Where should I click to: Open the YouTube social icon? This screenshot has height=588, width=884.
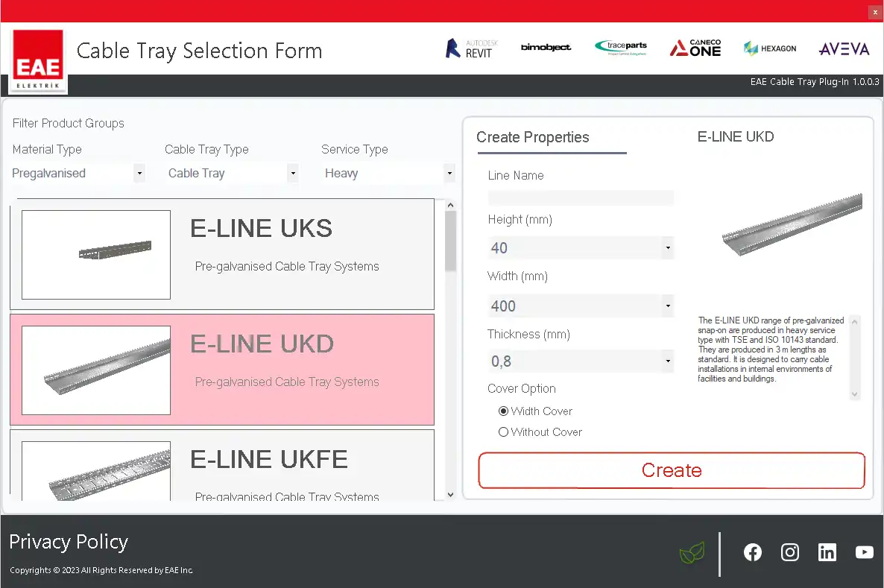coord(865,552)
